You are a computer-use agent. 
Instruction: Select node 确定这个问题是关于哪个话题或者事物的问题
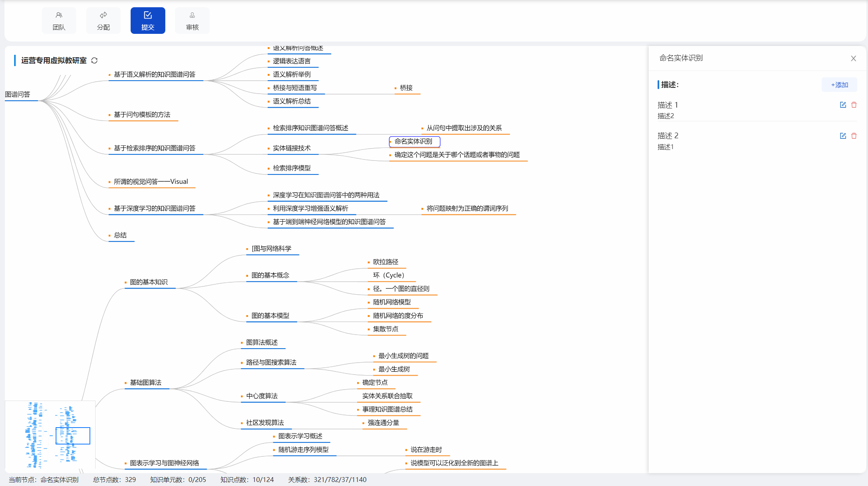457,155
